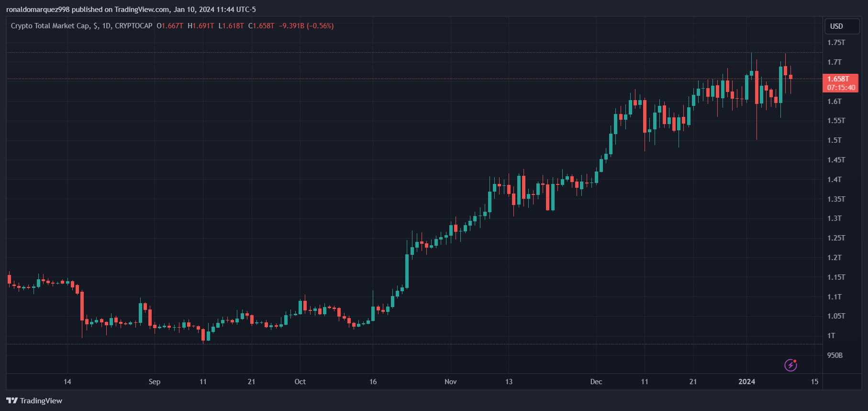Click the 1.7T price axis label
Screen dimensions: 868x411
pyautogui.click(x=835, y=62)
